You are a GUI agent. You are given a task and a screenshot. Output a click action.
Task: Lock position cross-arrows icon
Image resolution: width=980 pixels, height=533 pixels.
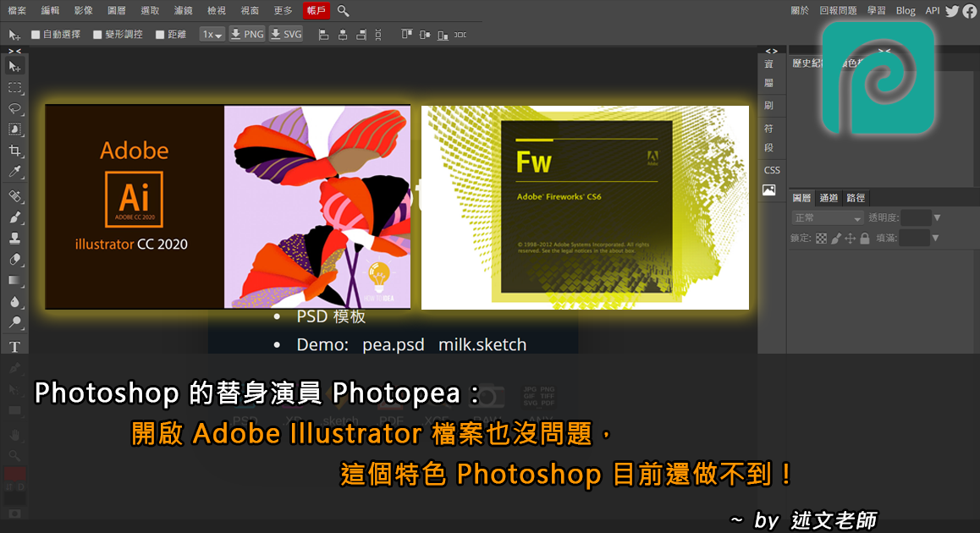click(850, 238)
